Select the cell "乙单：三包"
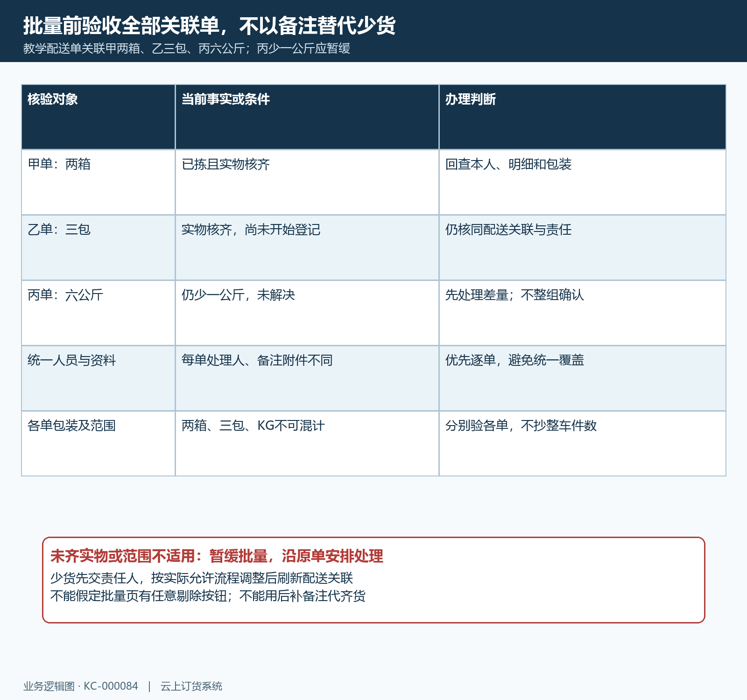 (99, 248)
